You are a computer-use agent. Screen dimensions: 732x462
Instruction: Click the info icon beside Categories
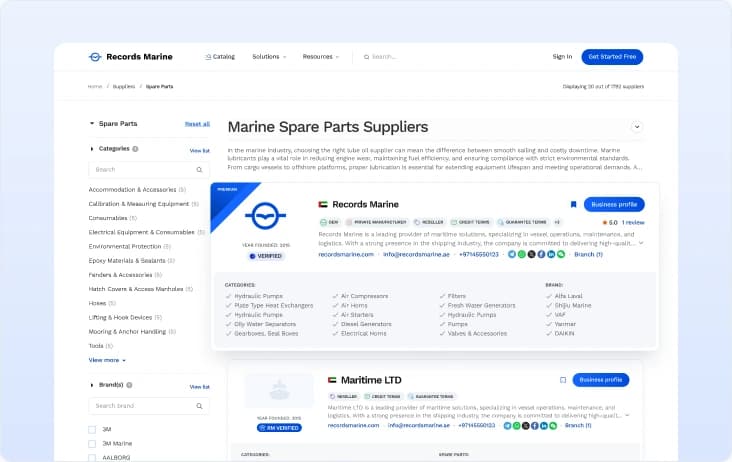point(135,149)
